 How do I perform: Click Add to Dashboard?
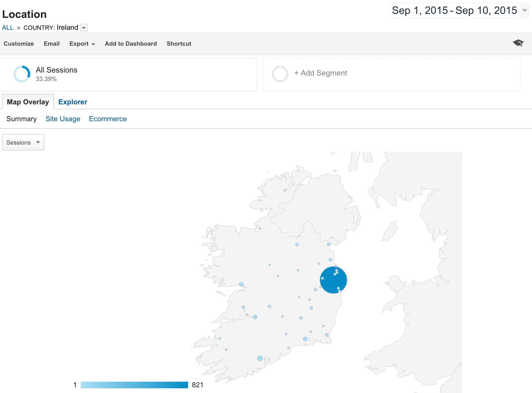tap(131, 44)
